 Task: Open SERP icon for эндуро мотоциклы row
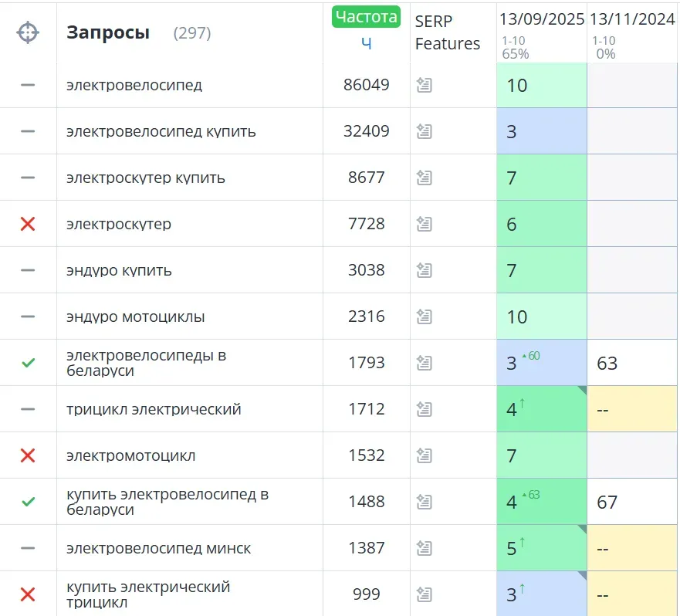(x=425, y=317)
